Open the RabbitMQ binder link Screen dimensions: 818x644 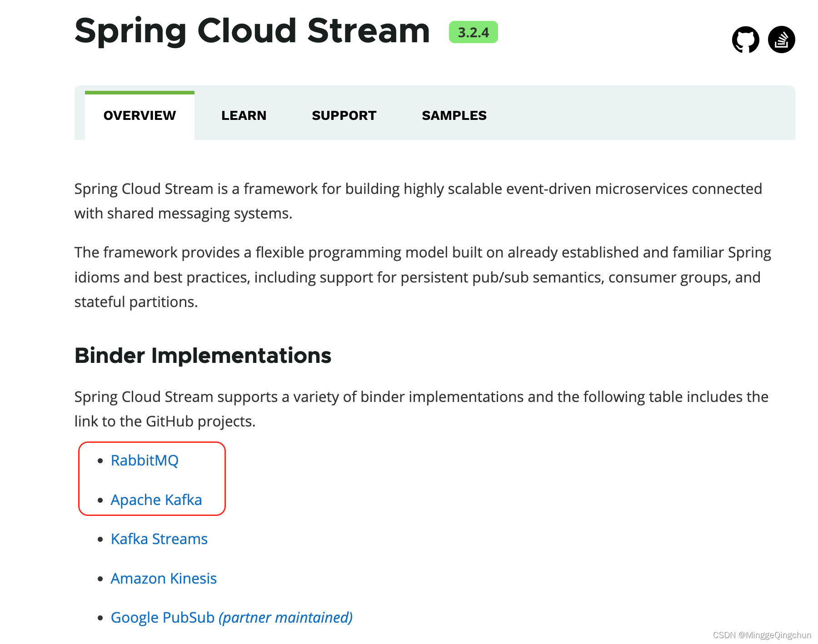[x=145, y=460]
